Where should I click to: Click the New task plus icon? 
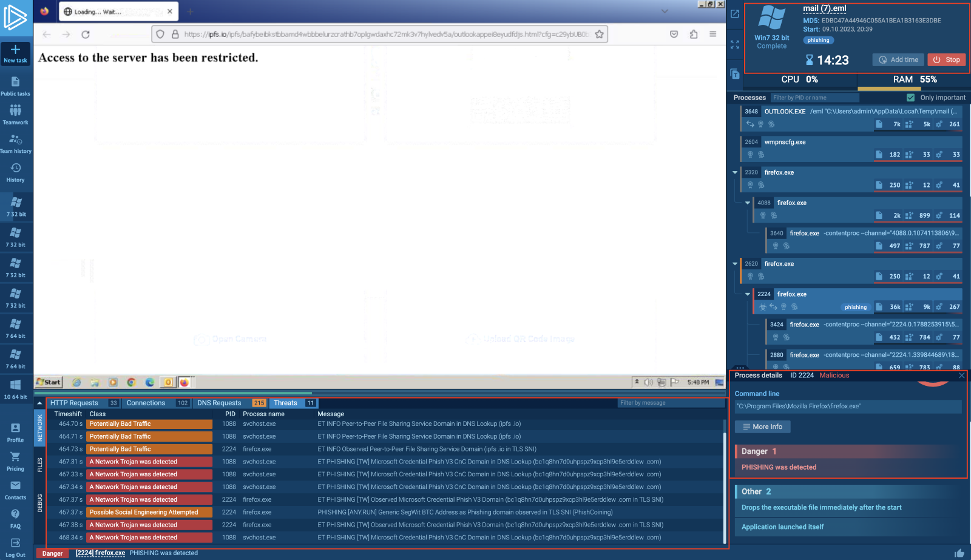pos(16,50)
